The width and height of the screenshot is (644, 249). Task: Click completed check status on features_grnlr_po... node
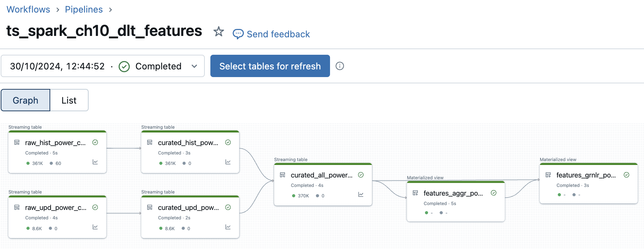627,175
